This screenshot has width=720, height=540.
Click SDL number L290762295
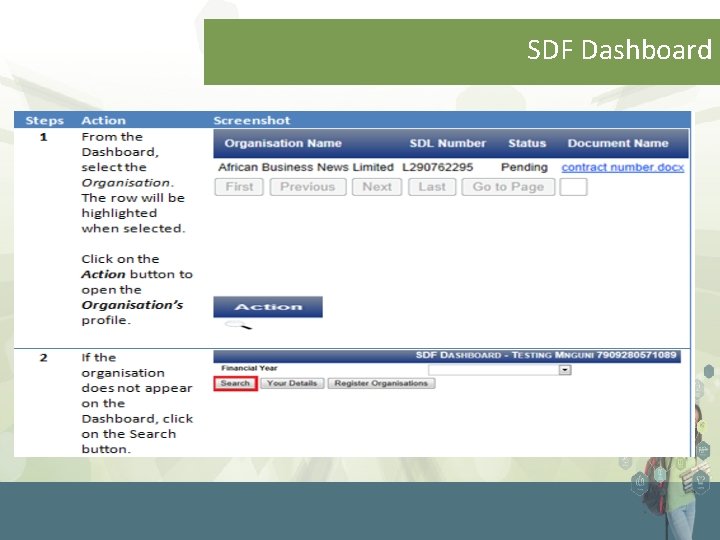click(438, 167)
